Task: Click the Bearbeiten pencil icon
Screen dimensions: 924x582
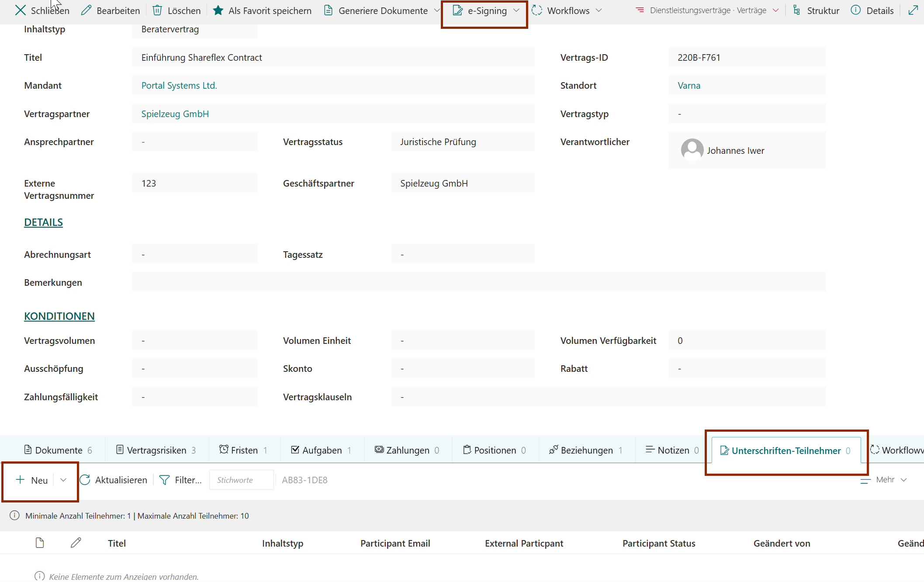Action: 87,10
